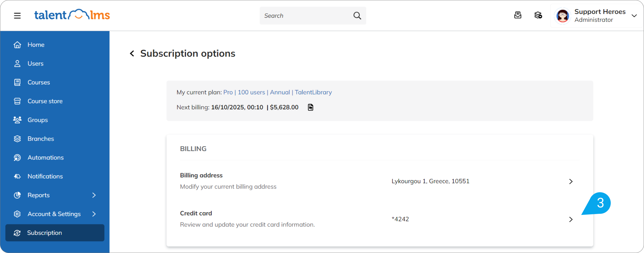Click the 100 users link
The height and width of the screenshot is (253, 644).
(x=252, y=92)
